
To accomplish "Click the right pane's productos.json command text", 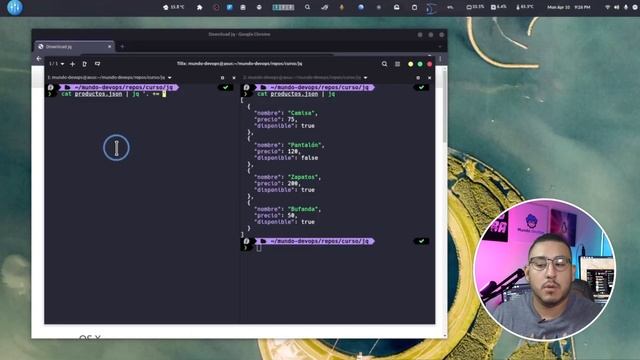I will pos(294,94).
